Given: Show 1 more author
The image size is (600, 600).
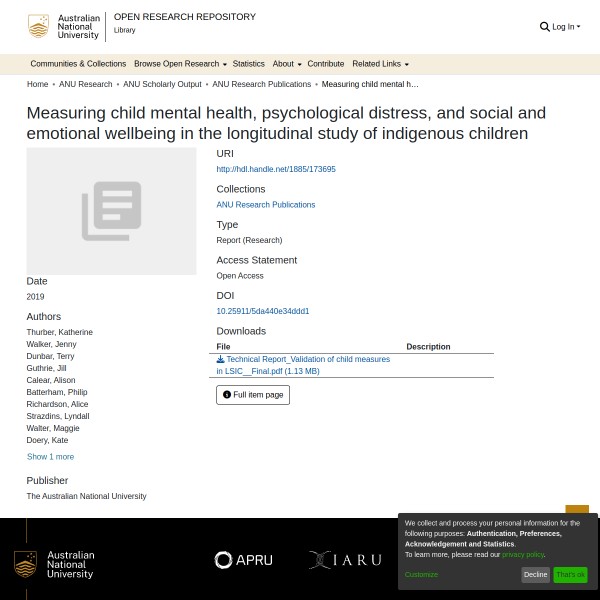Looking at the screenshot, I should pyautogui.click(x=50, y=457).
